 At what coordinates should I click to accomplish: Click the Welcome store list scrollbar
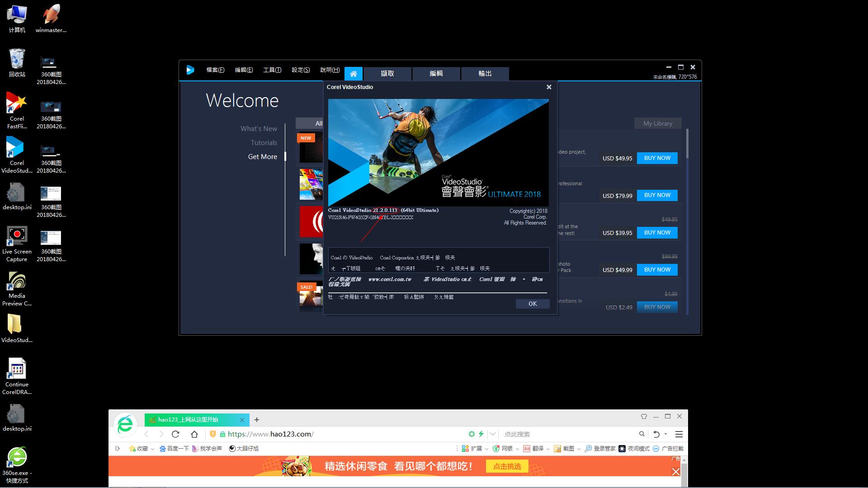pyautogui.click(x=687, y=143)
